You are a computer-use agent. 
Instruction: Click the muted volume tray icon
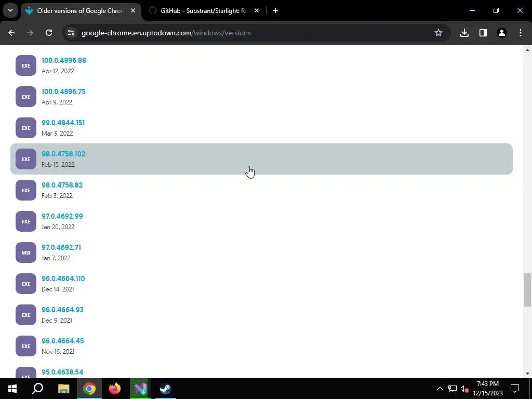pyautogui.click(x=464, y=389)
